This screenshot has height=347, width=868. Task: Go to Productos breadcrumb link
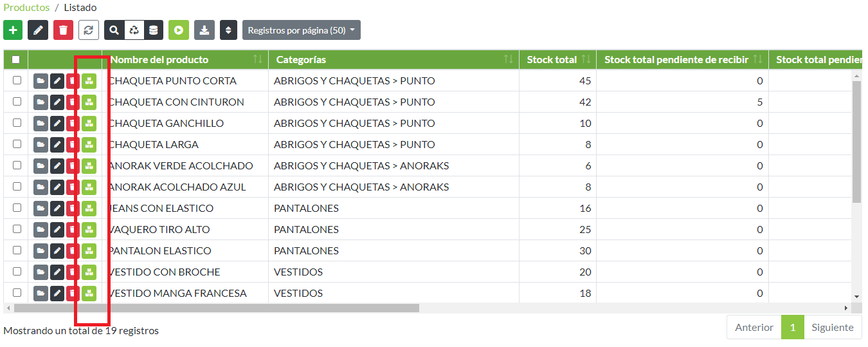[26, 8]
